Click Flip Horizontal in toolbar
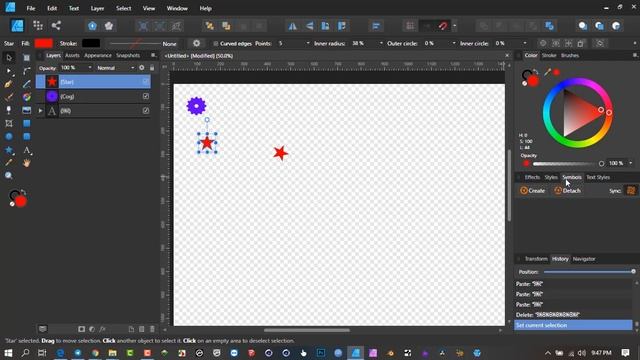Screen dimensions: 640x360 [293, 26]
